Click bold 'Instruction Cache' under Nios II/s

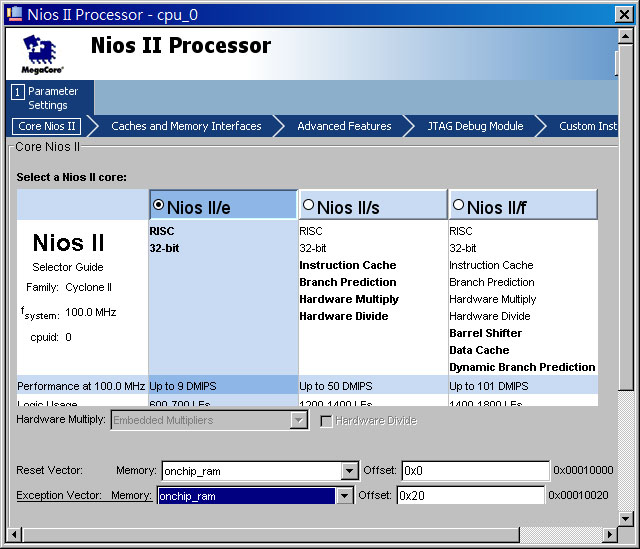coord(347,265)
